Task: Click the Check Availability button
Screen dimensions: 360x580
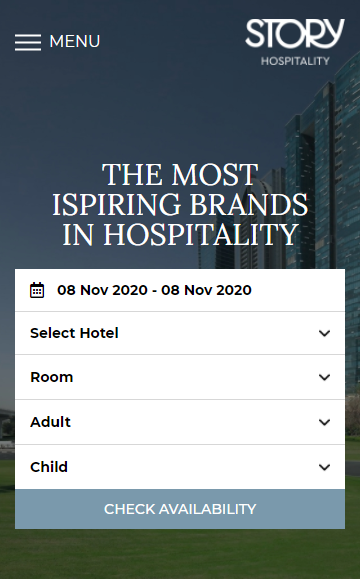Action: coord(180,509)
